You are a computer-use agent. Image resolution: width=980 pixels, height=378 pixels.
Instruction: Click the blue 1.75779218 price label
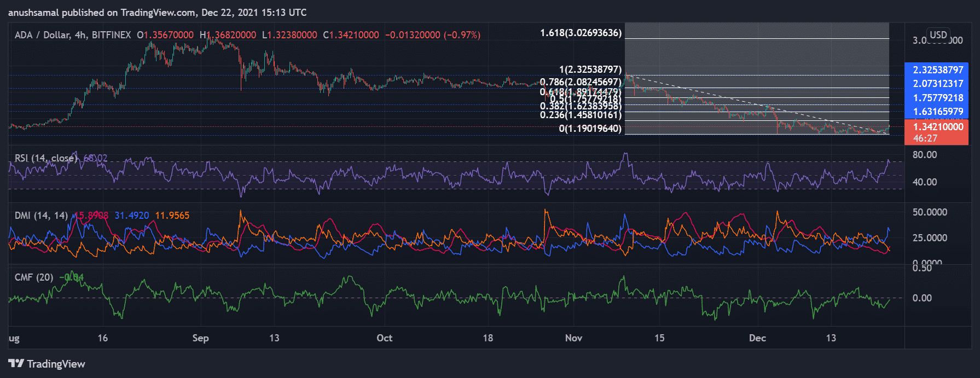click(937, 98)
